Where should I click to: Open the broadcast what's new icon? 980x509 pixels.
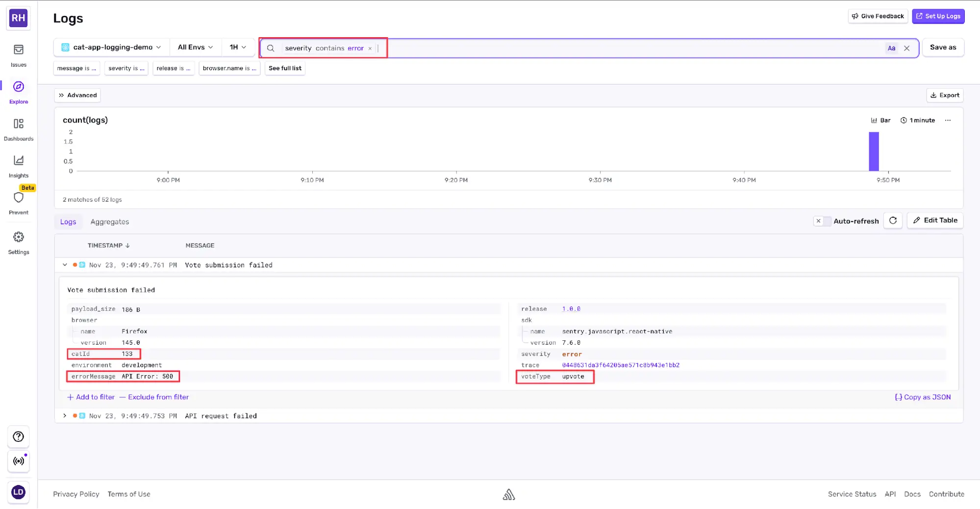click(x=19, y=461)
